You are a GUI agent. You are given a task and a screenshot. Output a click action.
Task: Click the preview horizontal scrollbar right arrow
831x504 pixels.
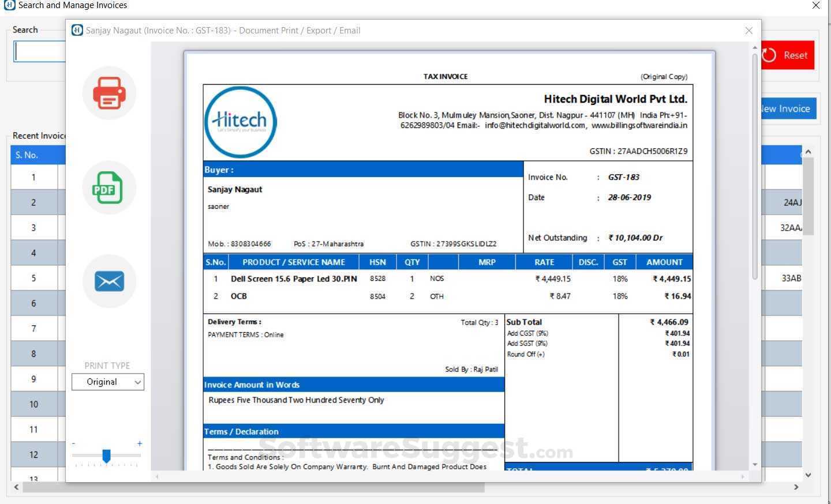743,477
